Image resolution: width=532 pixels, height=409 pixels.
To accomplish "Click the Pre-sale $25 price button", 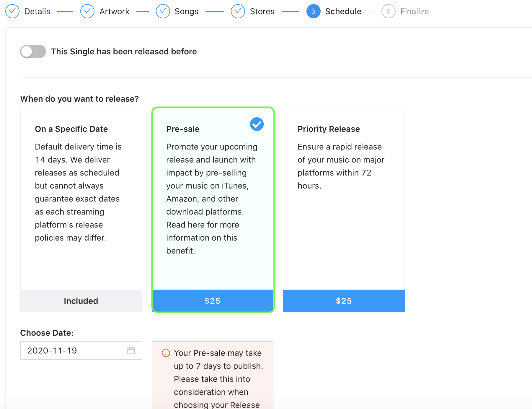I will click(x=213, y=301).
